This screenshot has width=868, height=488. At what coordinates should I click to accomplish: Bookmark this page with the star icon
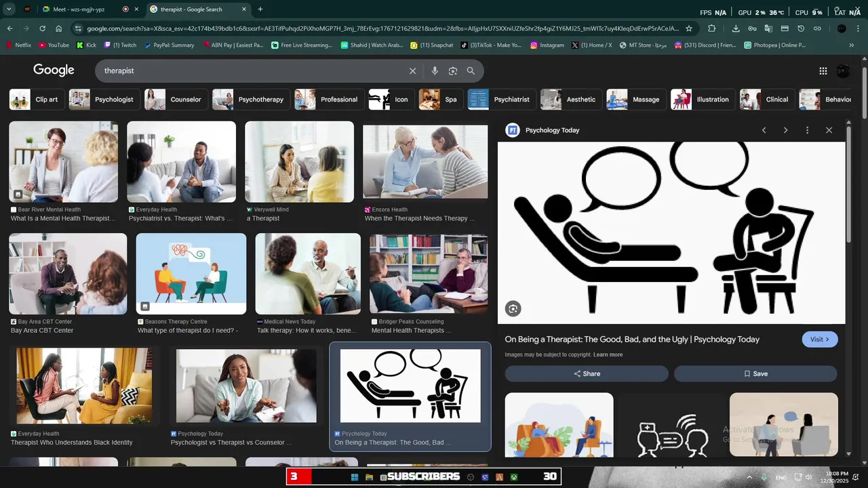point(689,28)
